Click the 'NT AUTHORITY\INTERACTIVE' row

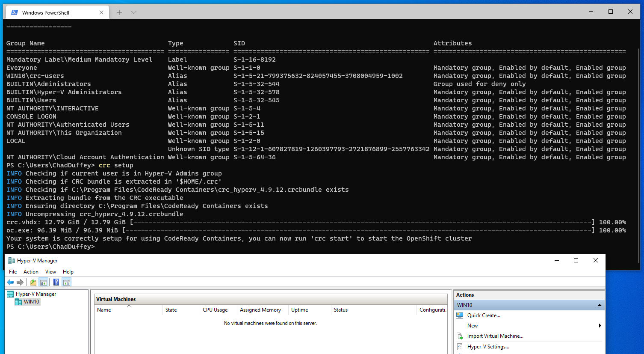(316, 108)
